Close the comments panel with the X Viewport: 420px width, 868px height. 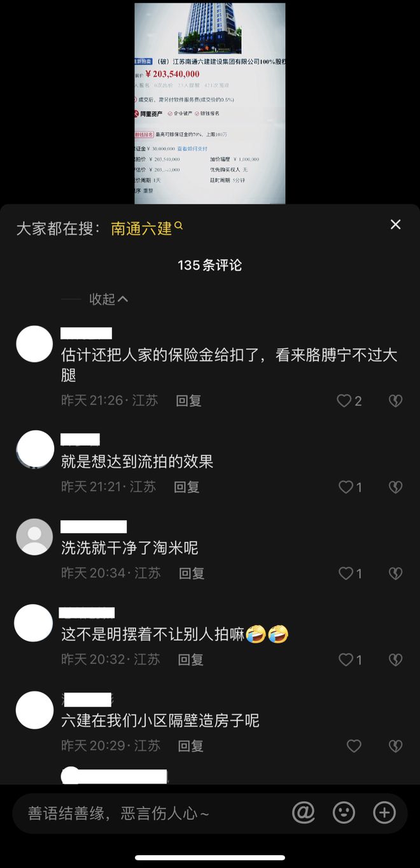click(395, 224)
